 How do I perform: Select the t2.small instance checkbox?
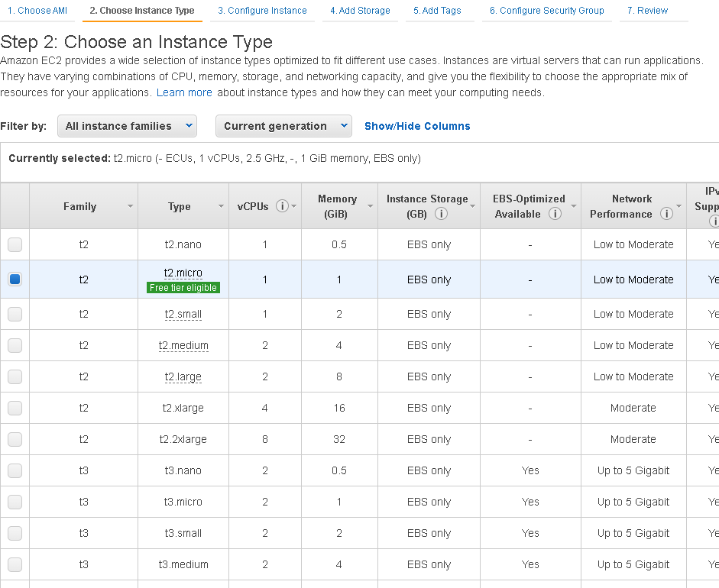(15, 314)
